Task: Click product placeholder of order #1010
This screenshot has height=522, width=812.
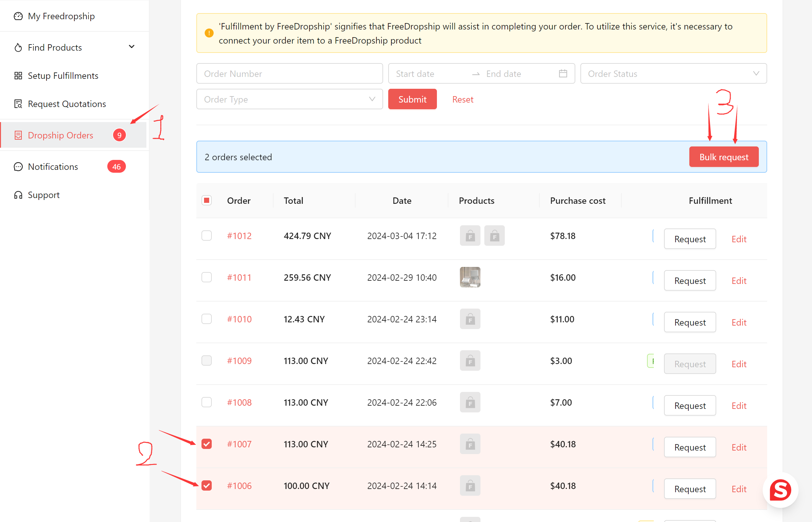Action: [470, 319]
